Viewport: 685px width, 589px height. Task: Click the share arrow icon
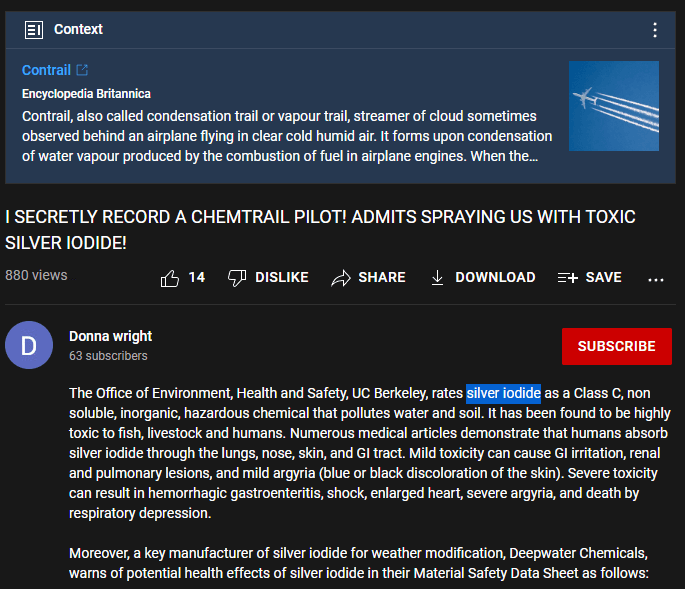pos(341,278)
